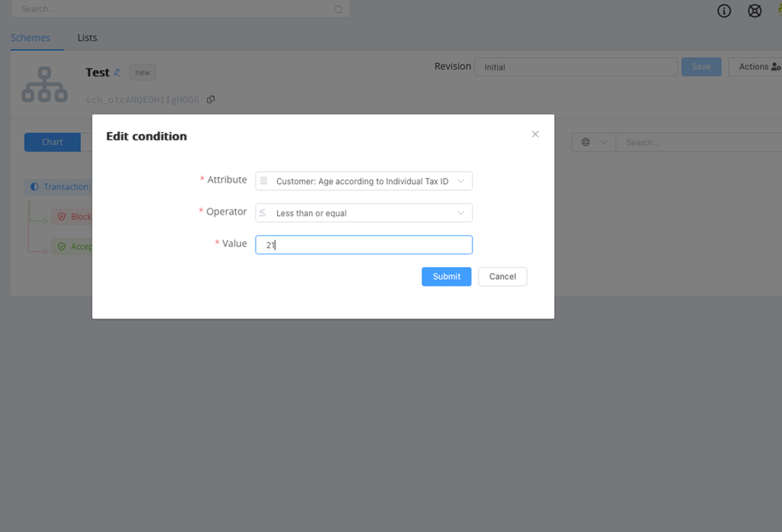The height and width of the screenshot is (532, 782).
Task: Switch to the Schemes tab
Action: [30, 38]
